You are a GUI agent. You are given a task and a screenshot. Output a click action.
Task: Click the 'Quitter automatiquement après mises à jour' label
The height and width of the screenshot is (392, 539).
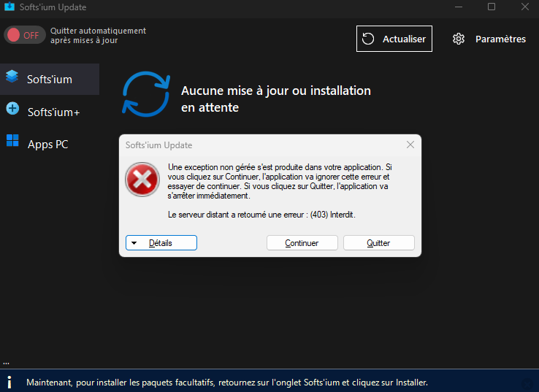tap(99, 35)
